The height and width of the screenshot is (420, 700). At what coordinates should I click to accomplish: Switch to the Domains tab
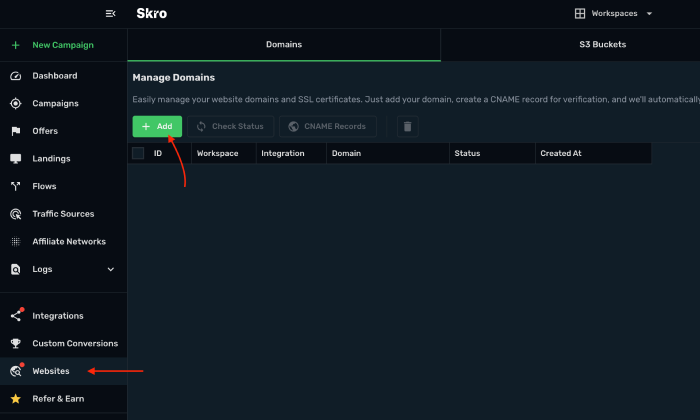point(284,45)
